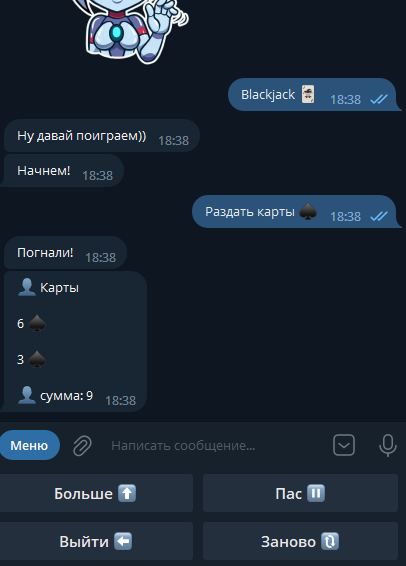406x566 pixels.
Task: Click the person icon beside сумма: 9
Action: (27, 395)
